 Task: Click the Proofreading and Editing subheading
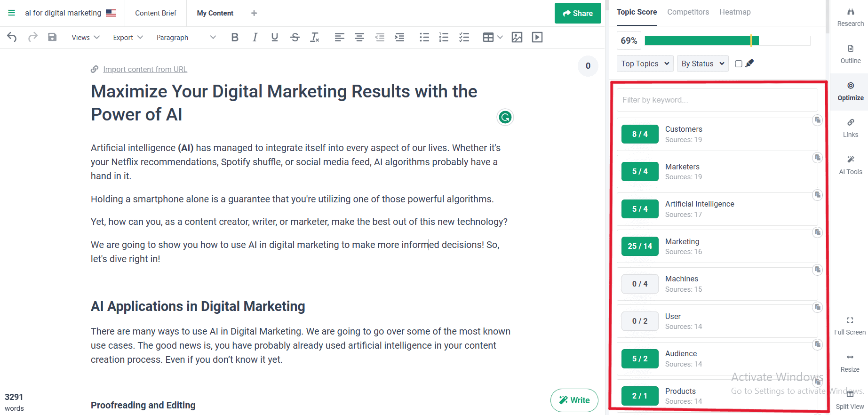tap(143, 405)
